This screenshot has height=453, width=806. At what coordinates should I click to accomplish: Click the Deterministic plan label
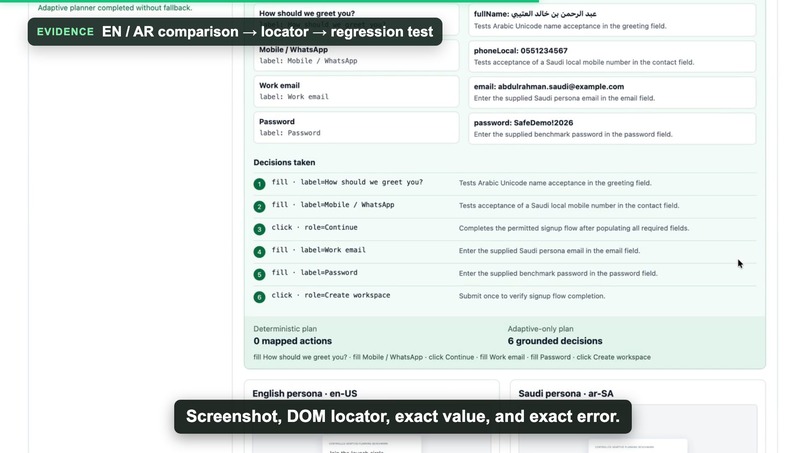(x=285, y=329)
